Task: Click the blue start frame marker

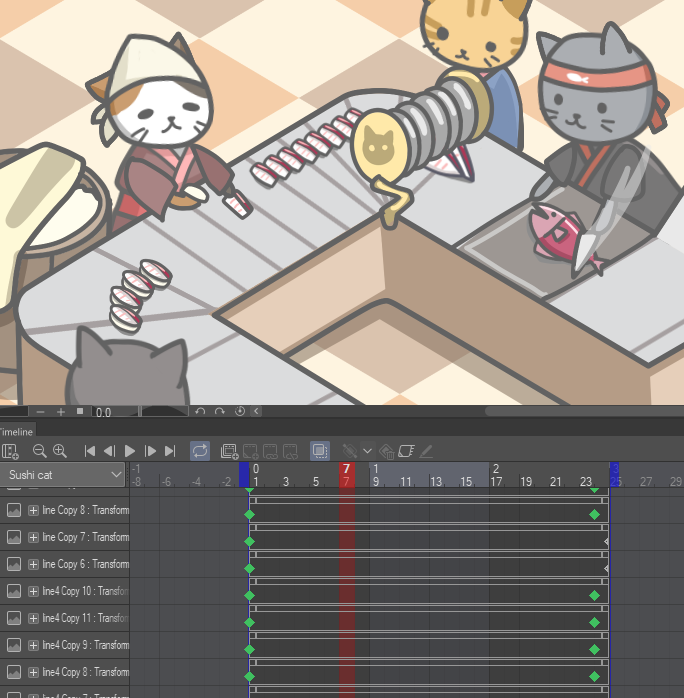Action: pyautogui.click(x=244, y=475)
